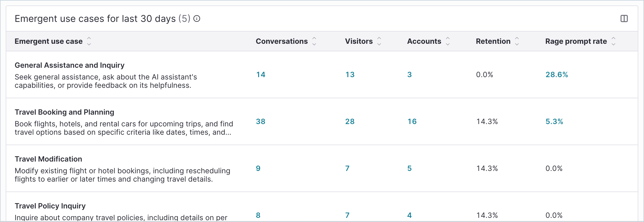Open the info tooltip icon beside the title

click(197, 19)
